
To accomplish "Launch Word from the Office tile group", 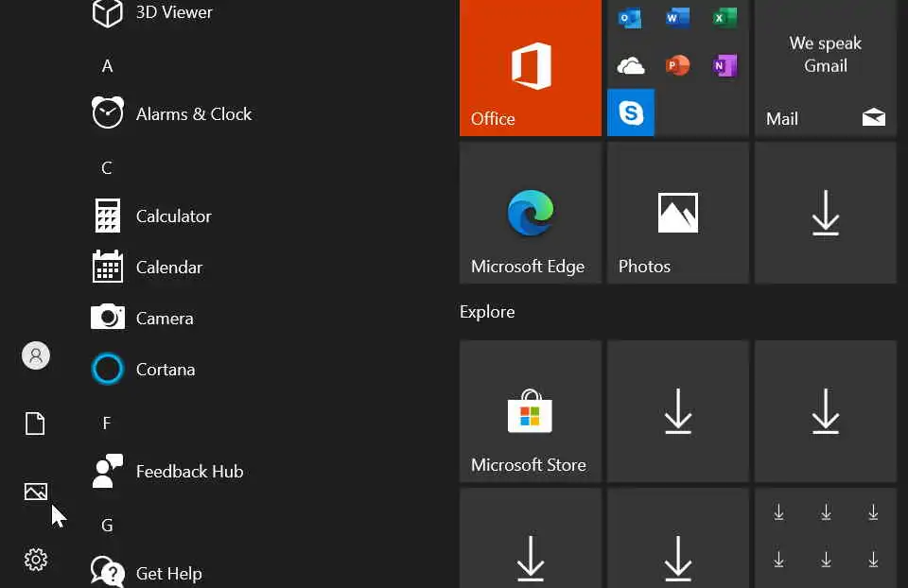I will click(677, 19).
